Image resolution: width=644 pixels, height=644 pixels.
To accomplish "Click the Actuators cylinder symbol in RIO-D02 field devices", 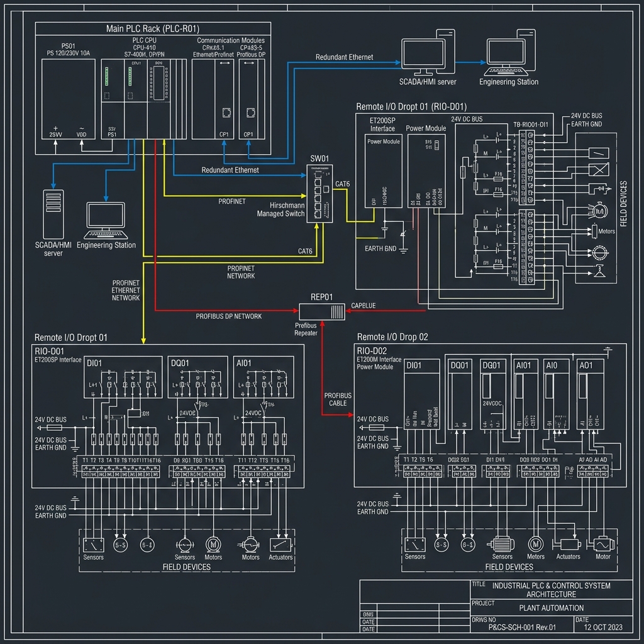I will [568, 545].
